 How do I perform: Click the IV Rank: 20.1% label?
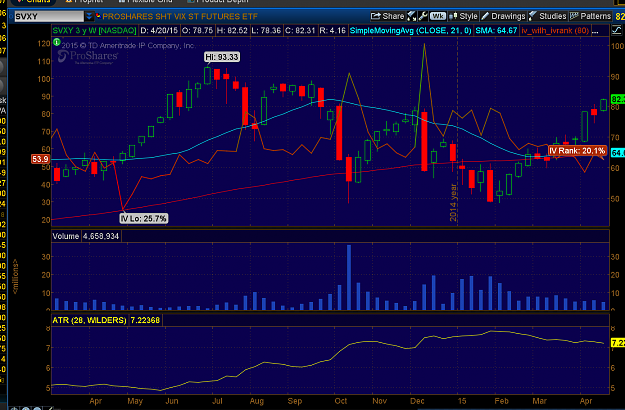(x=577, y=151)
